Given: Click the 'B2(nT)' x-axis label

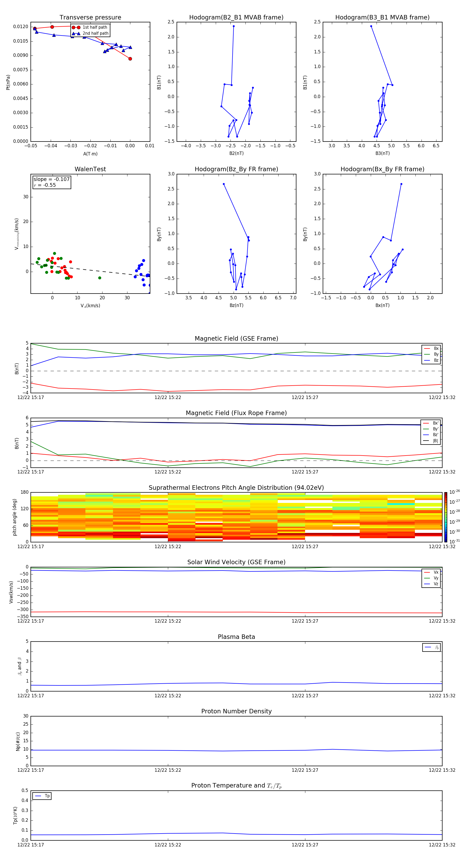Looking at the screenshot, I should coord(236,153).
